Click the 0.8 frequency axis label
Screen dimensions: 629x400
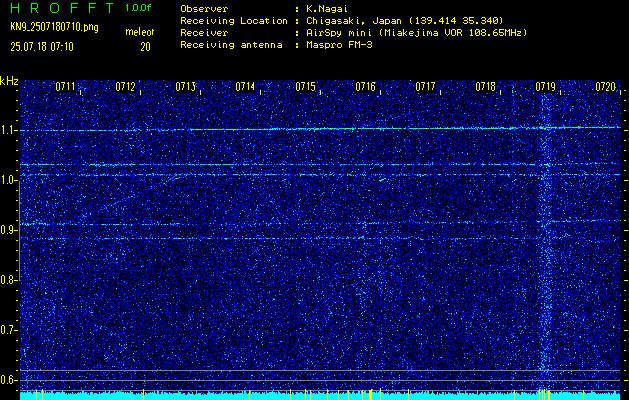(x=7, y=280)
